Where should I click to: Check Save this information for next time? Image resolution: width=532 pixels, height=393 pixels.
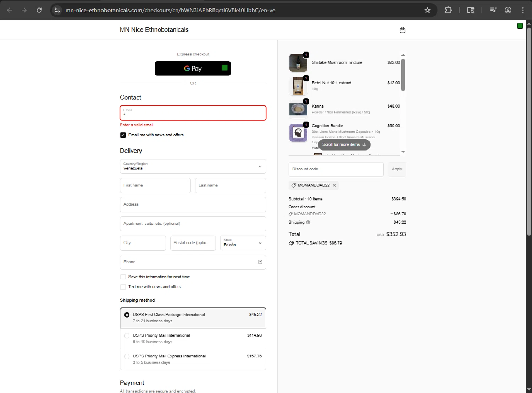click(x=123, y=277)
